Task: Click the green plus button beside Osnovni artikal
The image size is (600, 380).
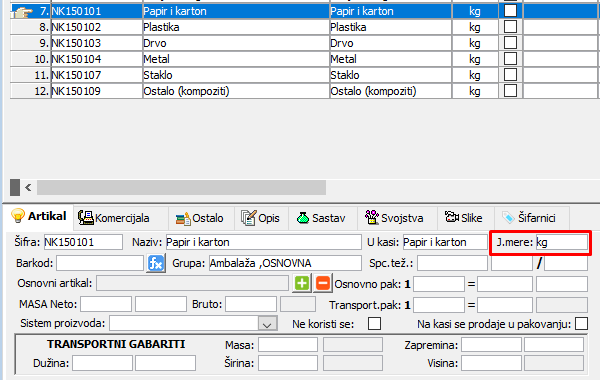Action: click(302, 284)
